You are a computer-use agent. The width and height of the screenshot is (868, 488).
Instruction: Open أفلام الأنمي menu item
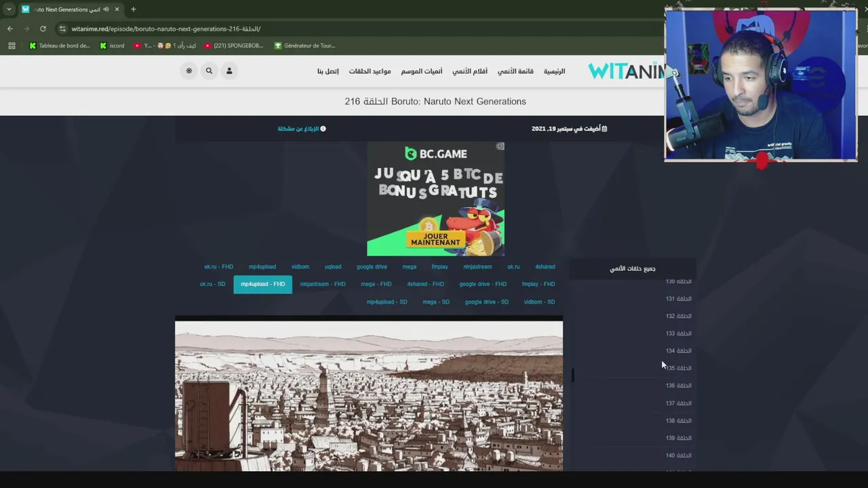point(470,71)
